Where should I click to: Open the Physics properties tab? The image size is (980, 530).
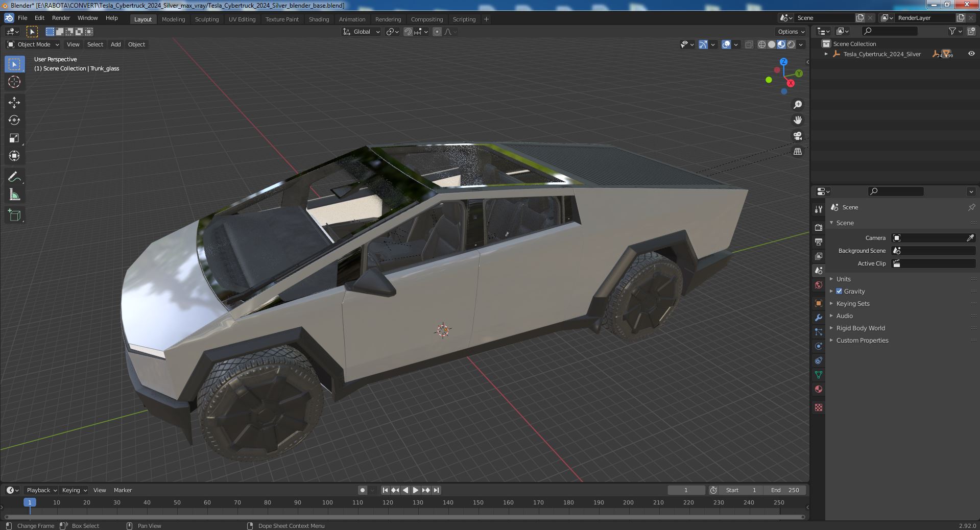[x=819, y=346]
